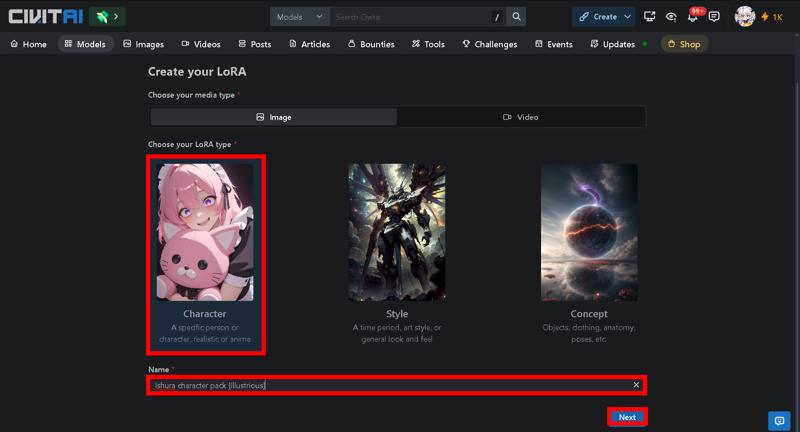Open the notifications bell showing 99+

pyautogui.click(x=693, y=17)
